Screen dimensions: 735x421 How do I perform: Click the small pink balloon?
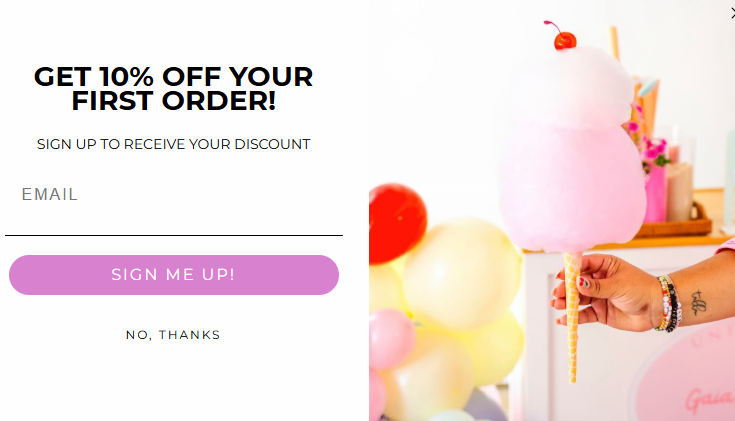point(390,338)
